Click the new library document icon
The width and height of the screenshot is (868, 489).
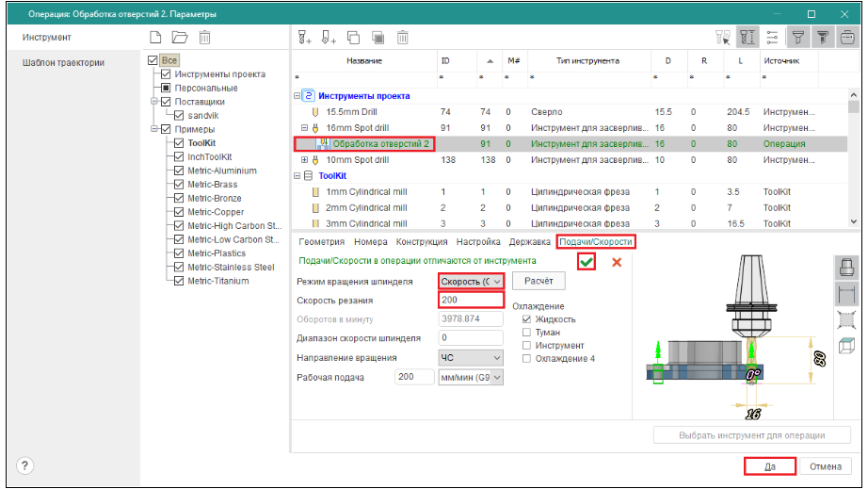157,37
